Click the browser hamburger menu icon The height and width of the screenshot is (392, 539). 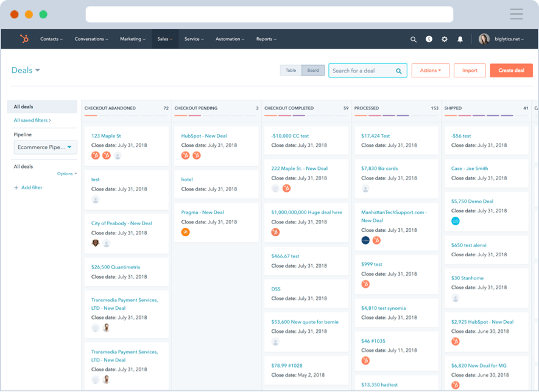516,14
